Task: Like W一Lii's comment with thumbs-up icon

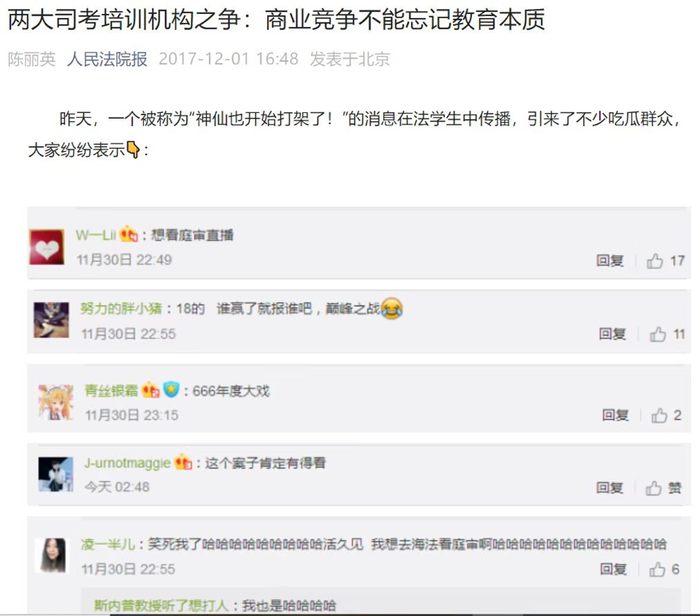Action: (x=655, y=261)
